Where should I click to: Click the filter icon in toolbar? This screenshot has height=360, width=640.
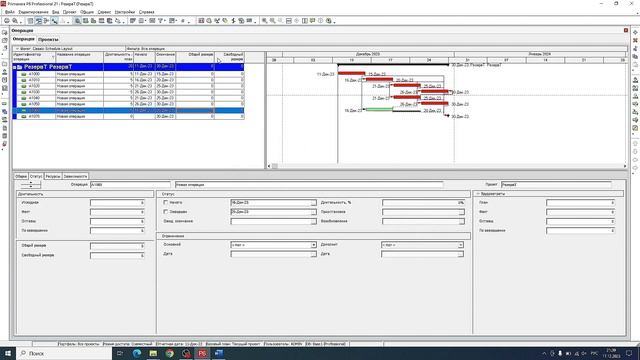click(x=161, y=21)
